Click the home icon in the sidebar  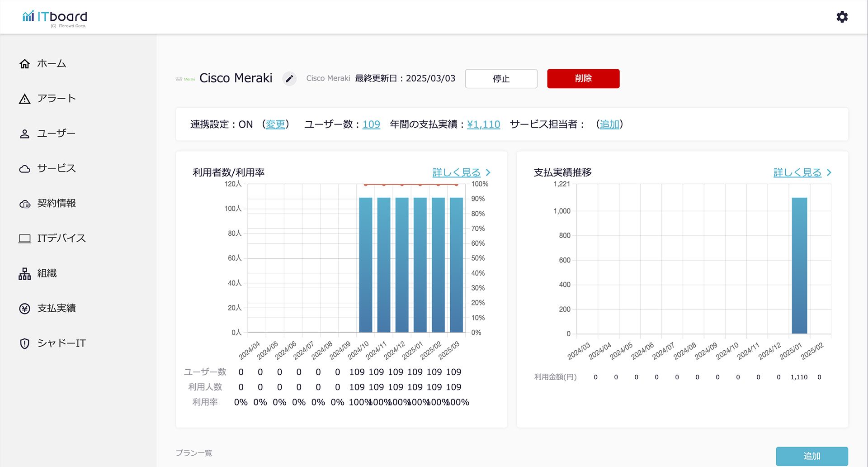(x=25, y=64)
